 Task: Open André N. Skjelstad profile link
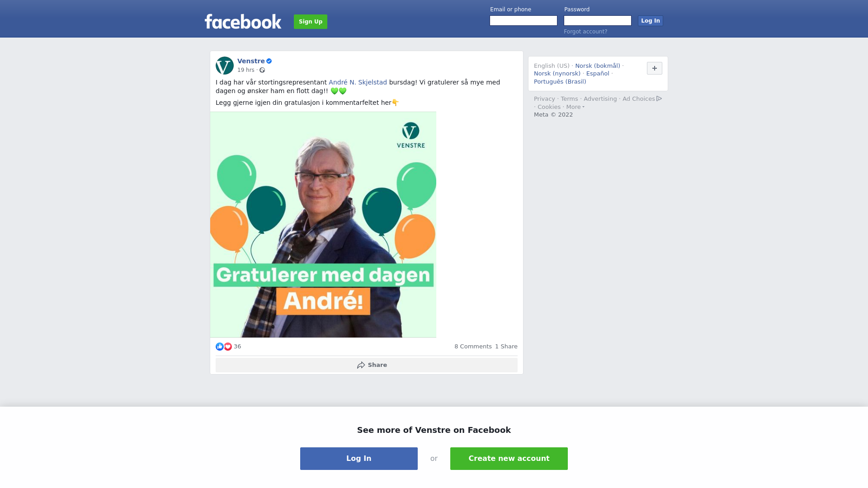click(358, 82)
